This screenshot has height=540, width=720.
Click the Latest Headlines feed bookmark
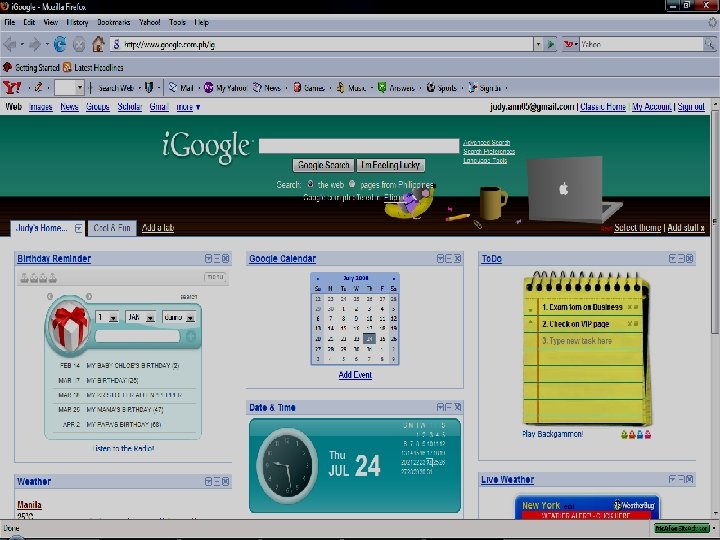(x=94, y=68)
